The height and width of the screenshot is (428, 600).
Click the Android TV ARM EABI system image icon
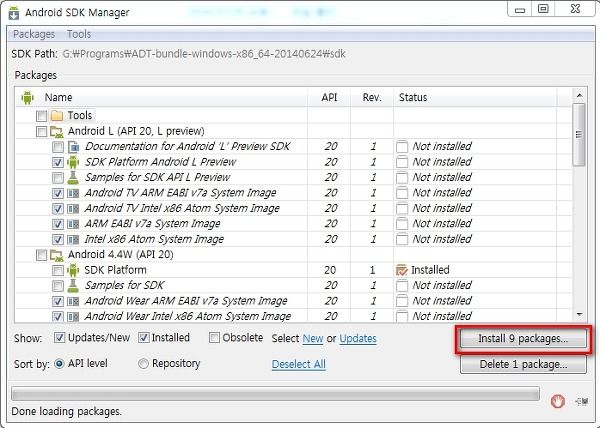coord(73,193)
